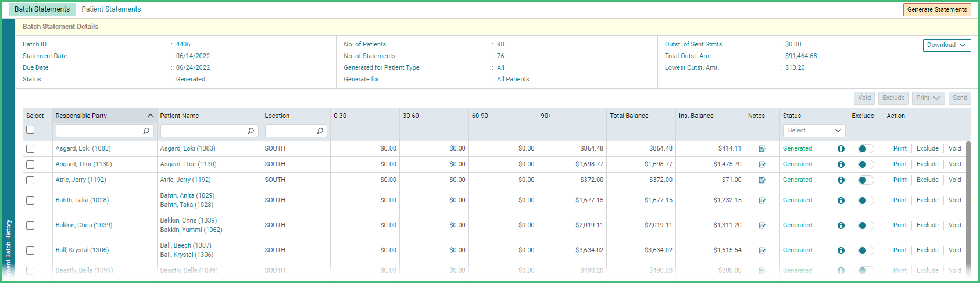Click Patient Name search magnifier icon
The height and width of the screenshot is (283, 980).
[251, 131]
